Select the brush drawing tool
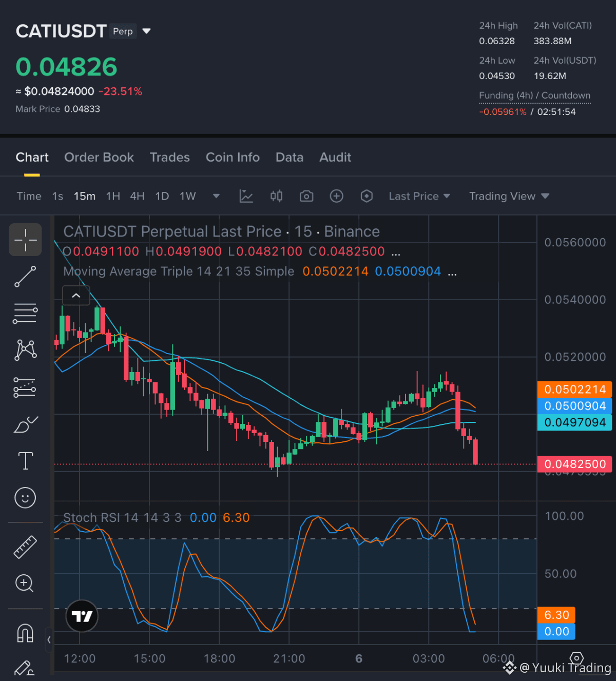The image size is (616, 681). click(x=26, y=424)
